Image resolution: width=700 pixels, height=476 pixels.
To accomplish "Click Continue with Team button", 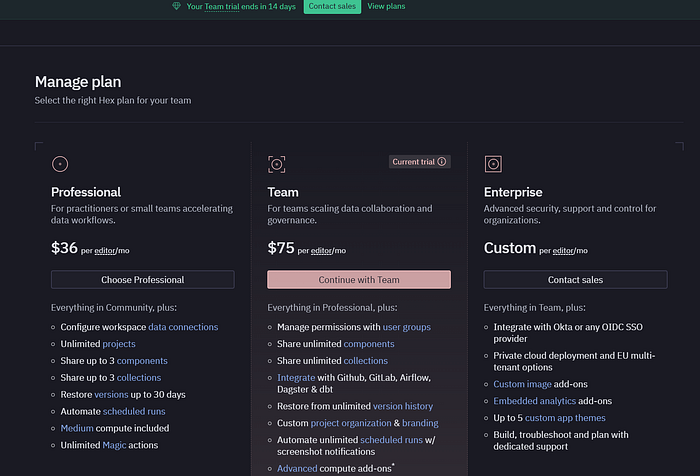I will coord(359,280).
